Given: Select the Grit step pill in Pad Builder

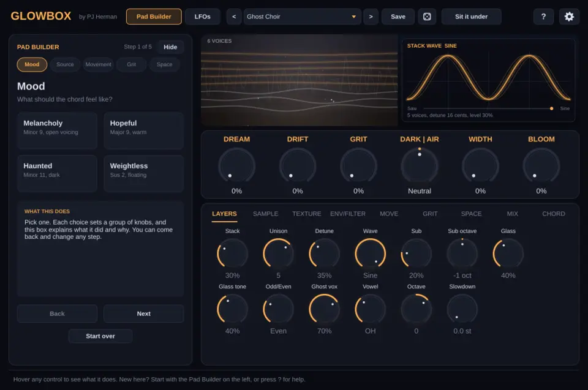Looking at the screenshot, I should (x=131, y=64).
